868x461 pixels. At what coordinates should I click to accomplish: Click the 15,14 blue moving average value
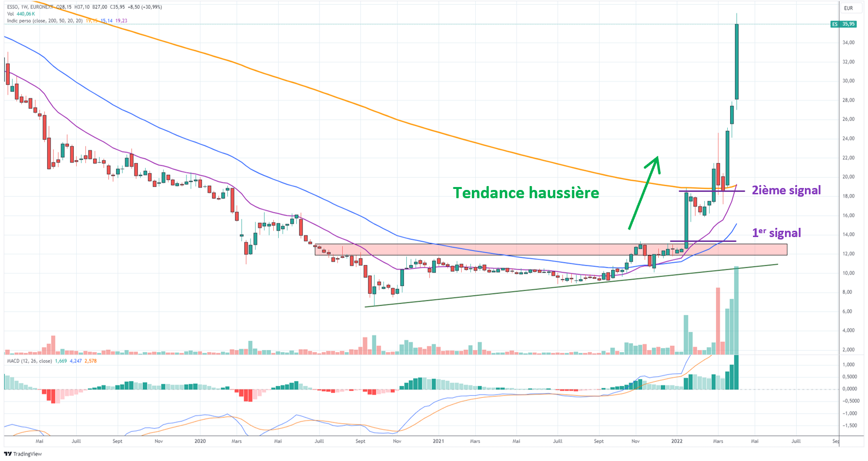[106, 21]
